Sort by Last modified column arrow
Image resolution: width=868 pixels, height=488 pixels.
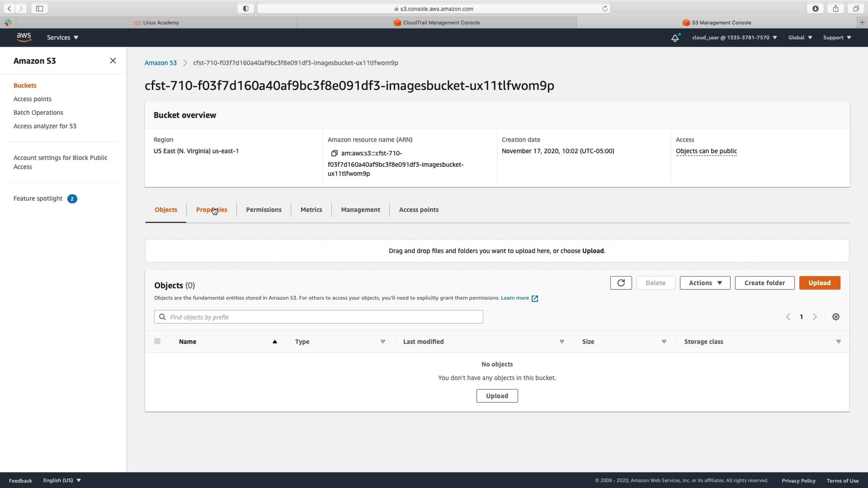point(562,342)
